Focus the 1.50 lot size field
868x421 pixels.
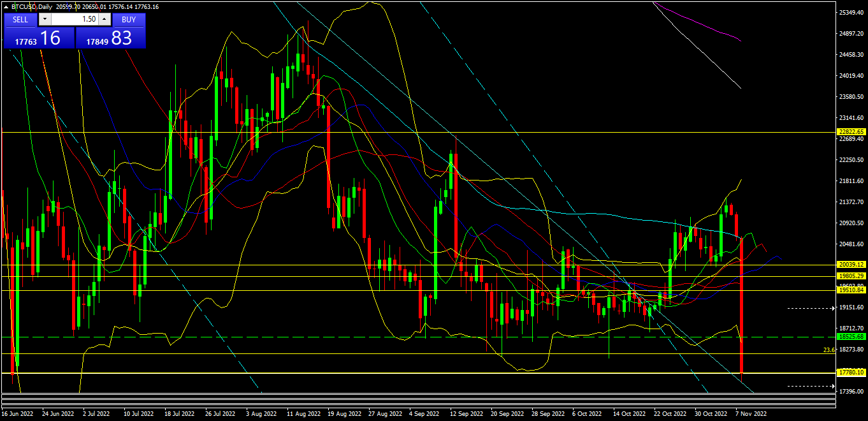[x=74, y=19]
